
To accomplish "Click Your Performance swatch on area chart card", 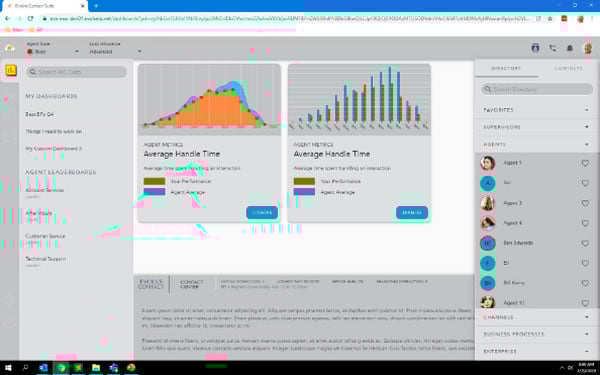I will coord(154,181).
